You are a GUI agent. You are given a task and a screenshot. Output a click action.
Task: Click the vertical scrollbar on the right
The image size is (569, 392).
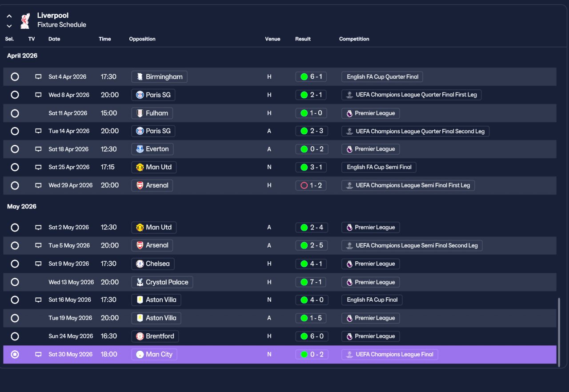coord(559,331)
